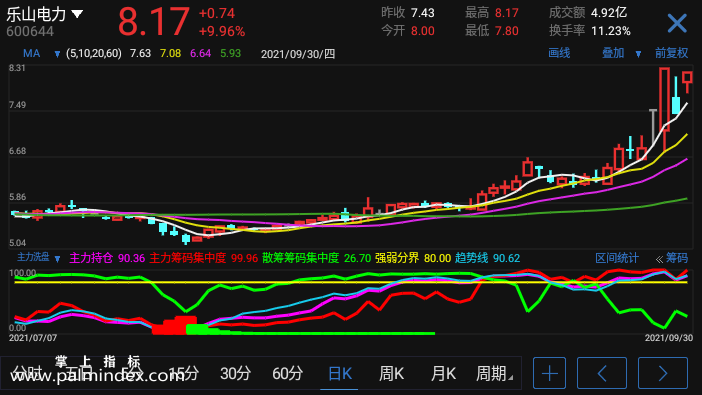Open the 周期 period menu
702x395 pixels.
[493, 374]
